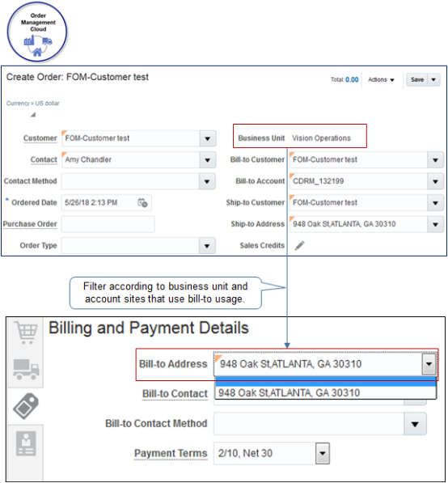This screenshot has width=448, height=483.
Task: Open the Actions menu
Action: [381, 80]
